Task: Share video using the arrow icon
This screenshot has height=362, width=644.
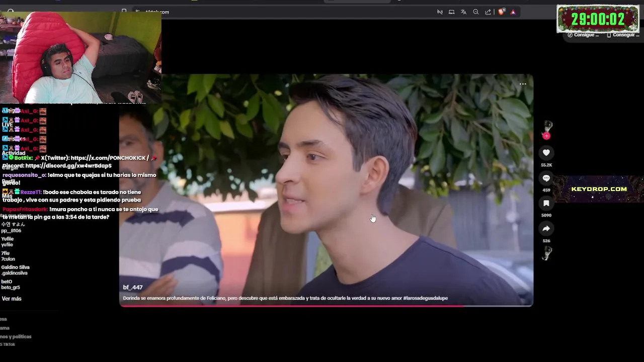Action: (546, 228)
